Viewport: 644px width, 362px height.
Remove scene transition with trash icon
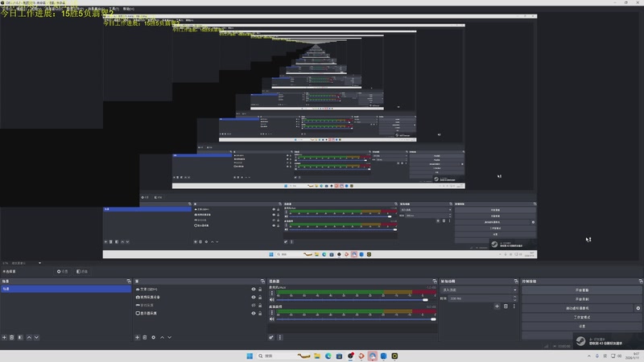tap(506, 306)
